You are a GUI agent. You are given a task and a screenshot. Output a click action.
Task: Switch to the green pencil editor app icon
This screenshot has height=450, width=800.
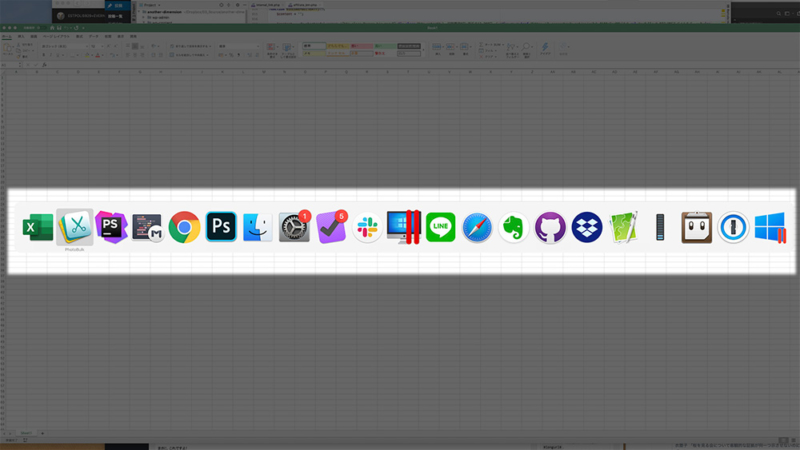click(x=623, y=227)
